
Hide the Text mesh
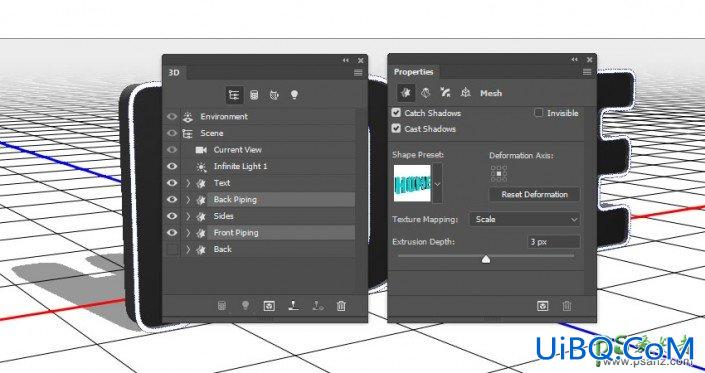click(x=172, y=183)
